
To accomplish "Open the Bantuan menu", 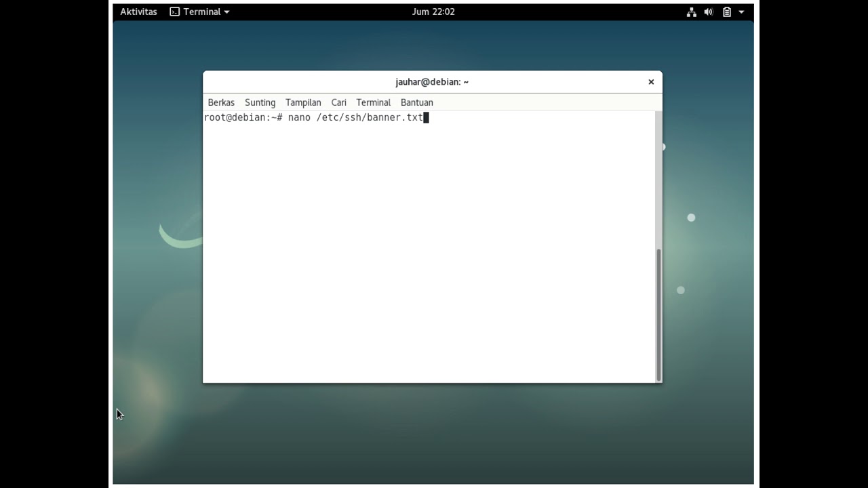I will (x=417, y=102).
